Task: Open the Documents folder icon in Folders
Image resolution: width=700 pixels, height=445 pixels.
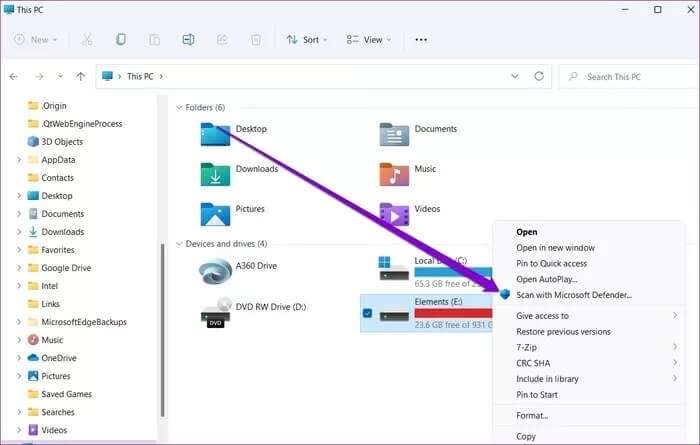Action: pos(394,134)
